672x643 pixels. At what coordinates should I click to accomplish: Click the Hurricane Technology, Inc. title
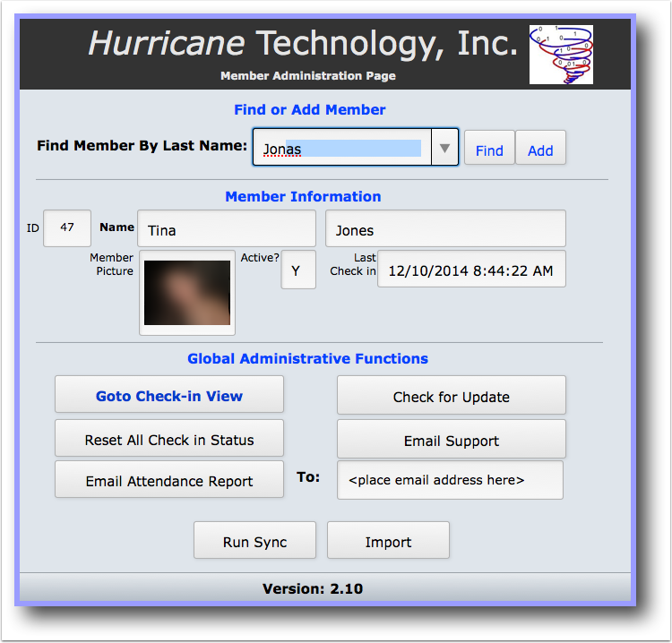(x=303, y=43)
